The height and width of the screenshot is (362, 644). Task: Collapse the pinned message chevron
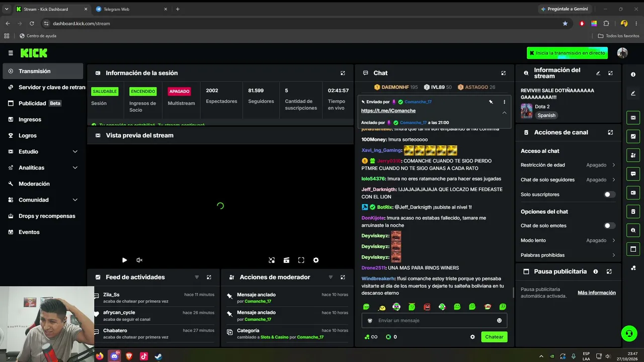click(504, 113)
